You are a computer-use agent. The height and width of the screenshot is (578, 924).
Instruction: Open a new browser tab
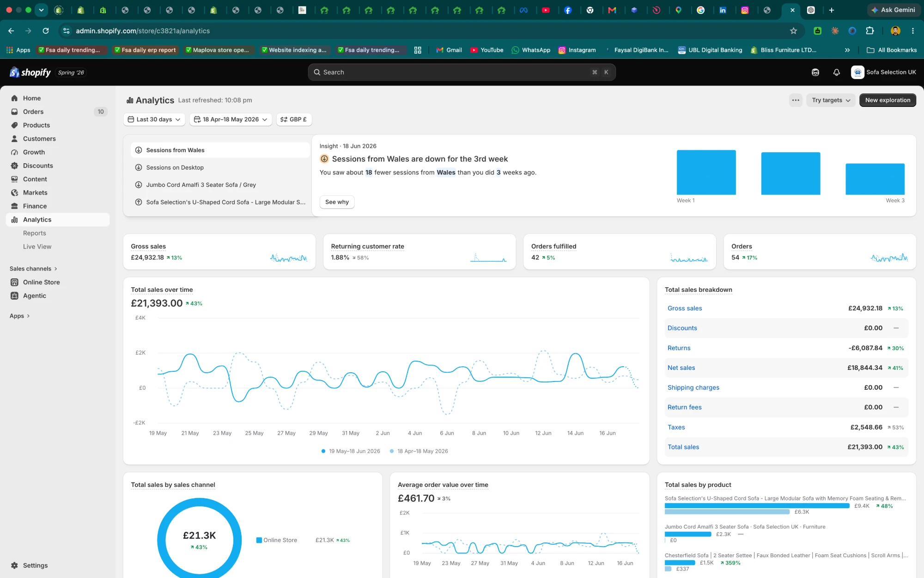coord(831,10)
